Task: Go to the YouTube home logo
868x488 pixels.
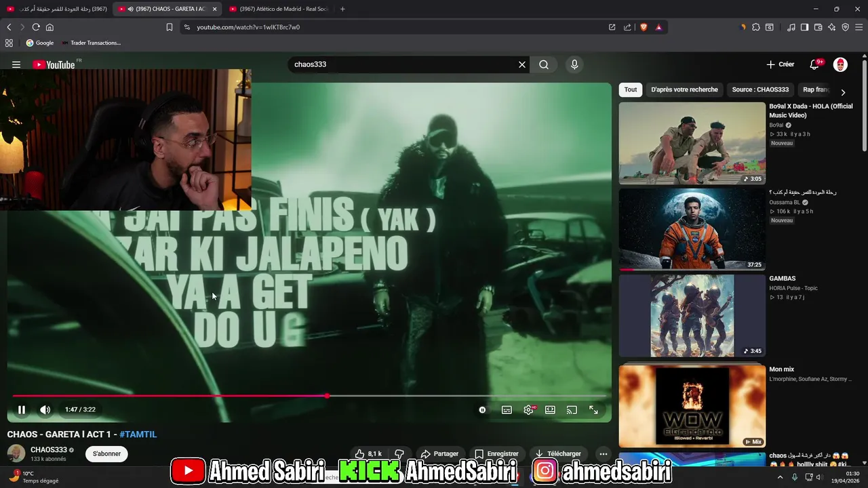Action: [54, 64]
